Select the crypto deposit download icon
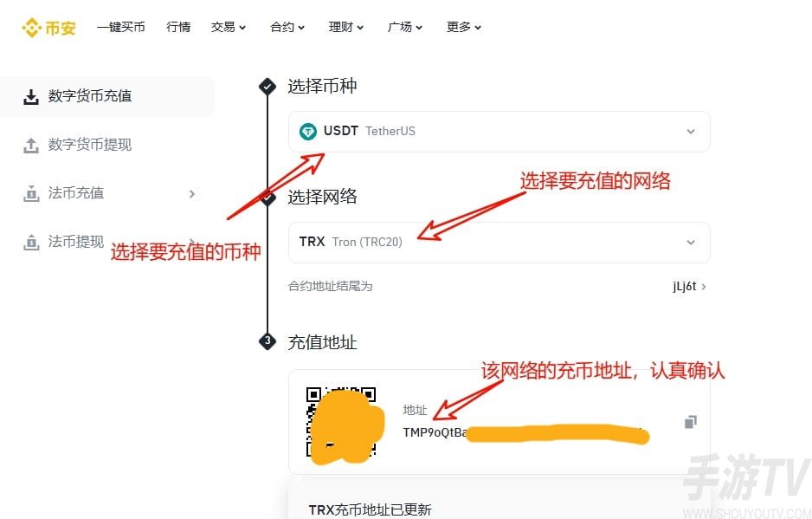The height and width of the screenshot is (519, 812). (x=31, y=96)
